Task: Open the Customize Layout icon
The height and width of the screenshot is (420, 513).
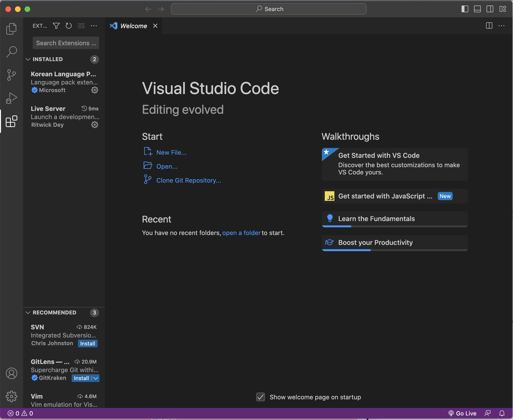Action: tap(503, 9)
